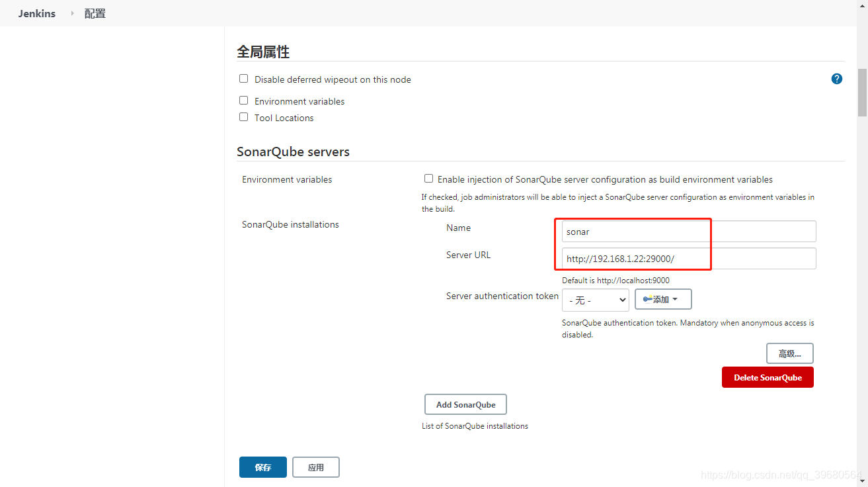
Task: Click the 全局属性 section heading
Action: point(263,52)
